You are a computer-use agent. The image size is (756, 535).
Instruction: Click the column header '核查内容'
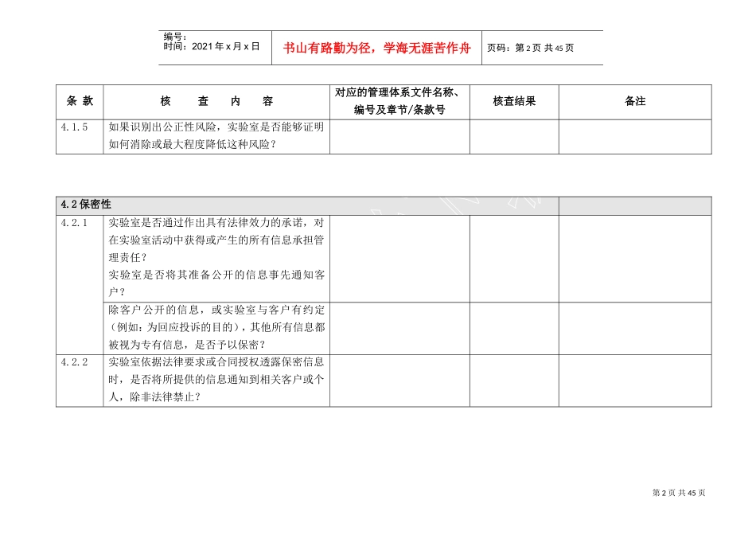pos(216,101)
